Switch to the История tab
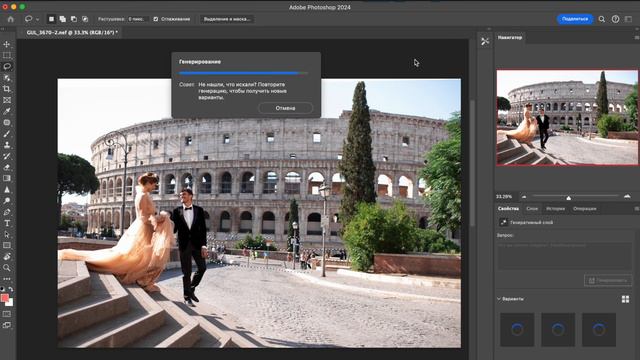 pyautogui.click(x=556, y=209)
